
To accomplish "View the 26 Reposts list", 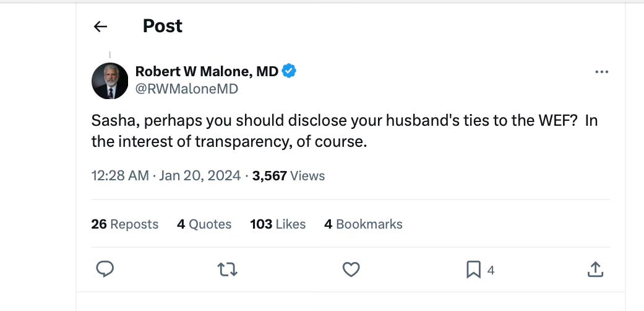I will click(125, 224).
